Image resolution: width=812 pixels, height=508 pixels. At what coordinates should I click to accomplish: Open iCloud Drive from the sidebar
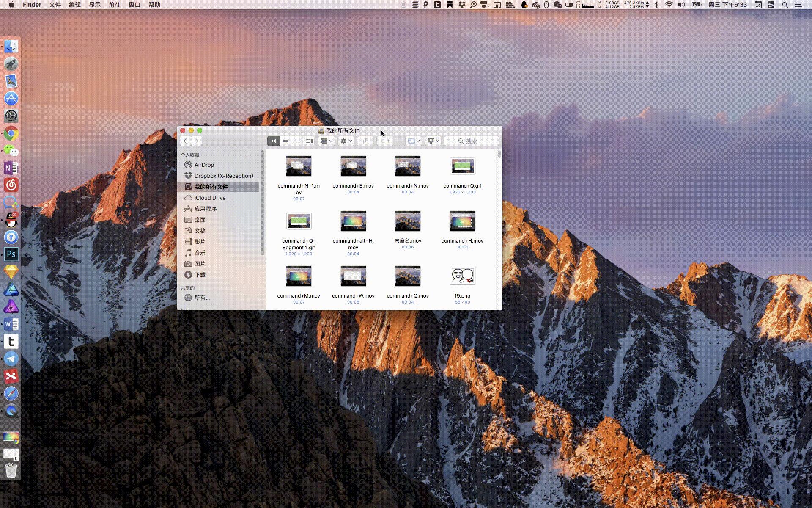point(210,198)
